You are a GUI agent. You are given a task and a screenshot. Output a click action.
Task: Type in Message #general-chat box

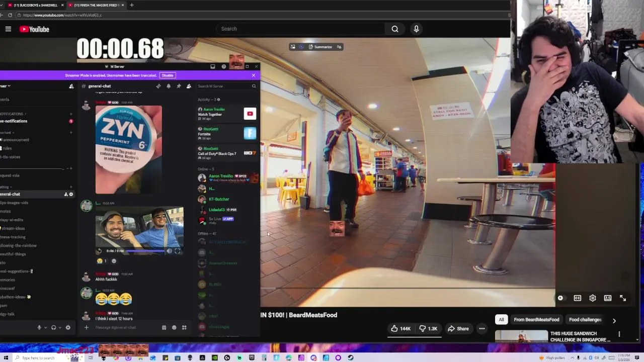[x=126, y=327]
